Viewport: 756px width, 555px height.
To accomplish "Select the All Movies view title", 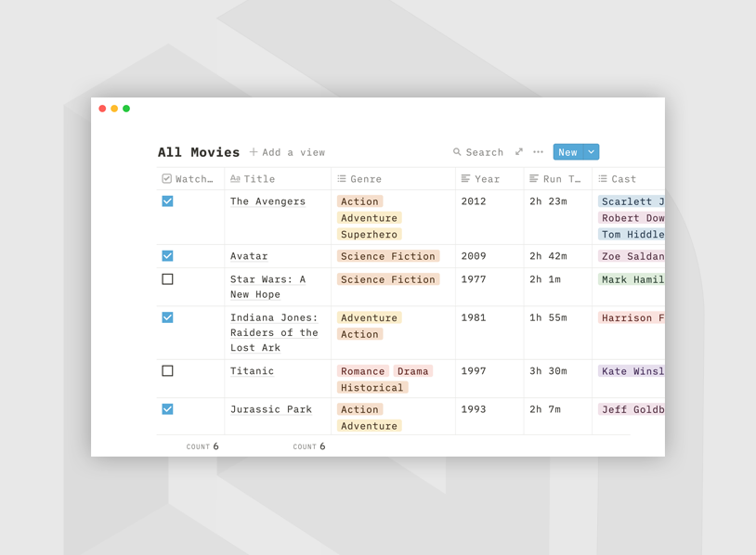I will (x=199, y=152).
